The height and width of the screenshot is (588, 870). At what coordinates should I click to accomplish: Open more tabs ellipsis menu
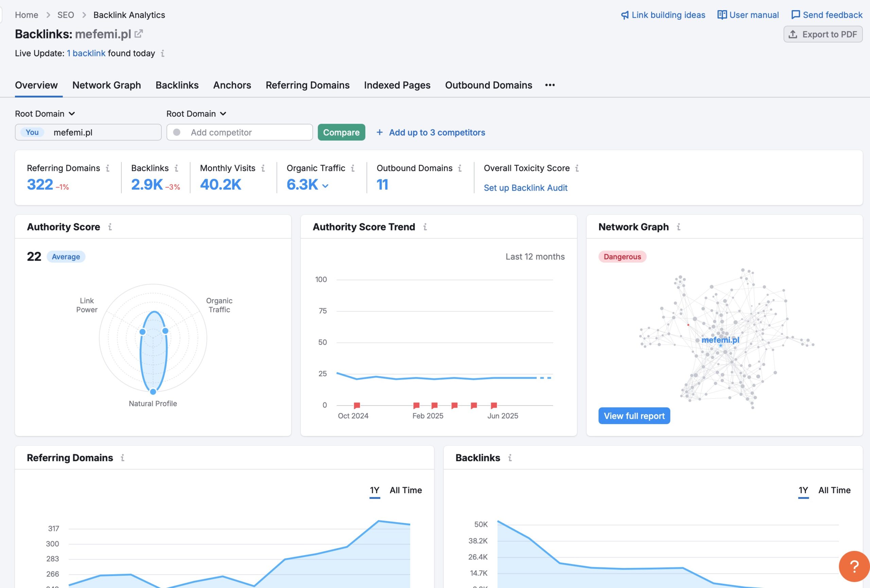pyautogui.click(x=550, y=85)
